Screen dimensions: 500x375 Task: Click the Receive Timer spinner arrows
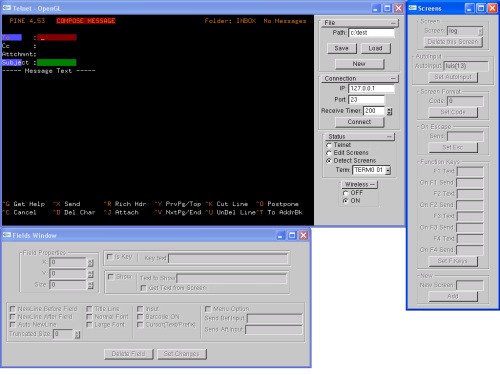click(389, 111)
